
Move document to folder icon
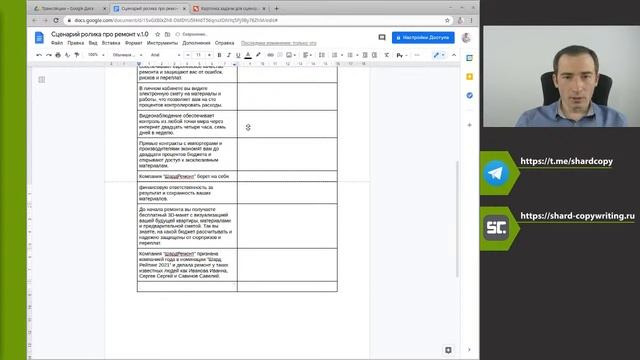[x=167, y=34]
